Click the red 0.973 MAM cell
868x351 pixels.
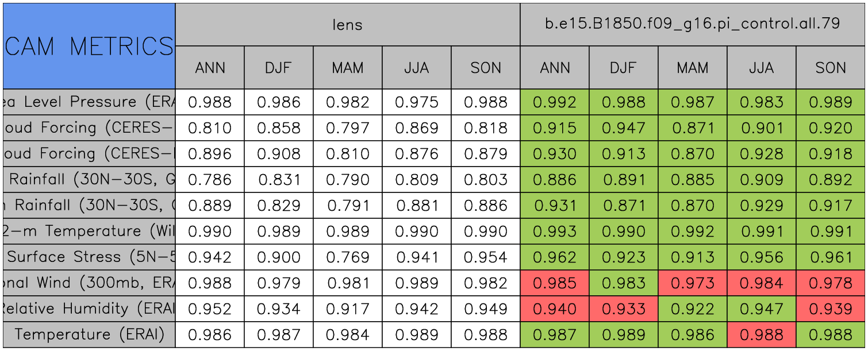click(692, 283)
